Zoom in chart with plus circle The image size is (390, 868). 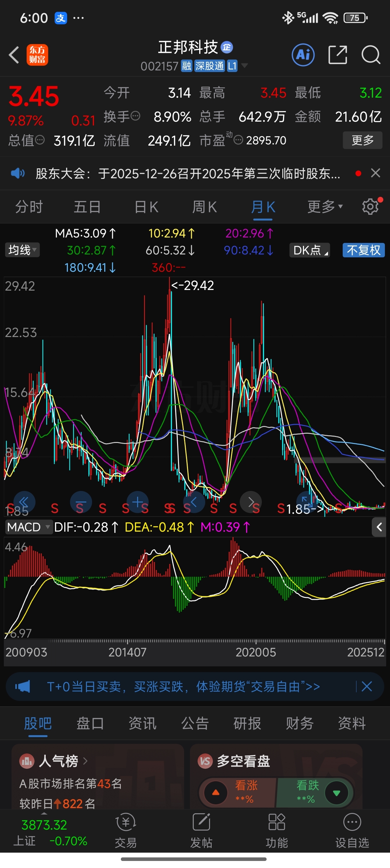(137, 502)
